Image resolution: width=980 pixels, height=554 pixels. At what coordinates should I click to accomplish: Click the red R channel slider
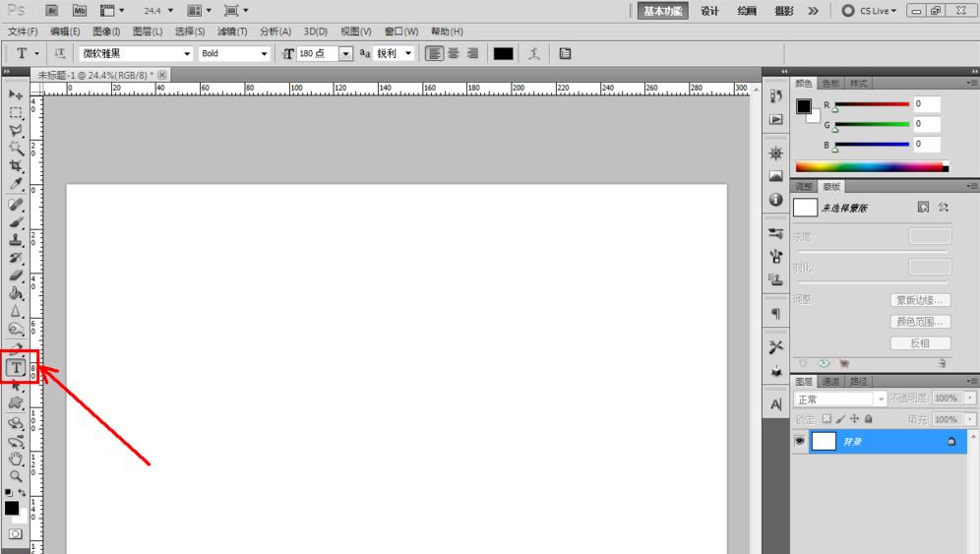(x=871, y=104)
